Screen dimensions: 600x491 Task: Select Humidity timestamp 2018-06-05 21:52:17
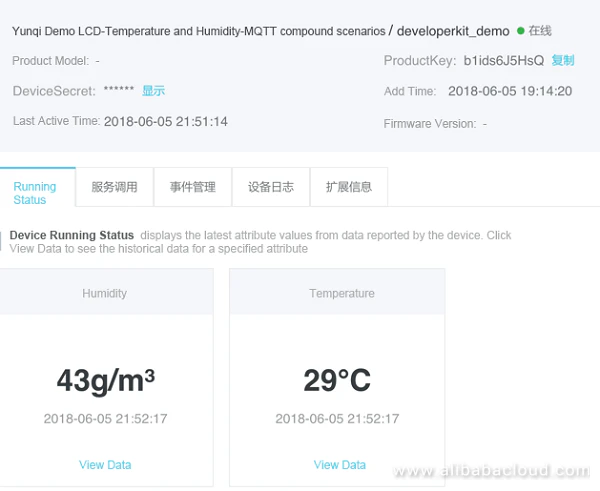coord(105,419)
